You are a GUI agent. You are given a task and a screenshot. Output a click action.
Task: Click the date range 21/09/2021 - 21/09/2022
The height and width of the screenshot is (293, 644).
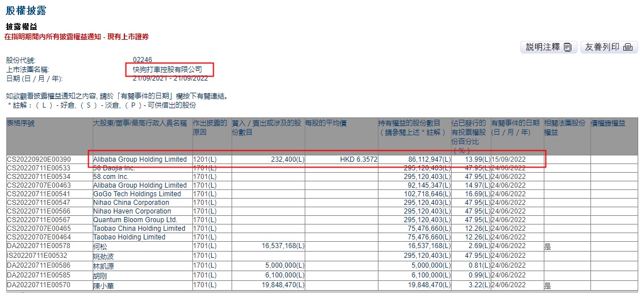point(171,78)
